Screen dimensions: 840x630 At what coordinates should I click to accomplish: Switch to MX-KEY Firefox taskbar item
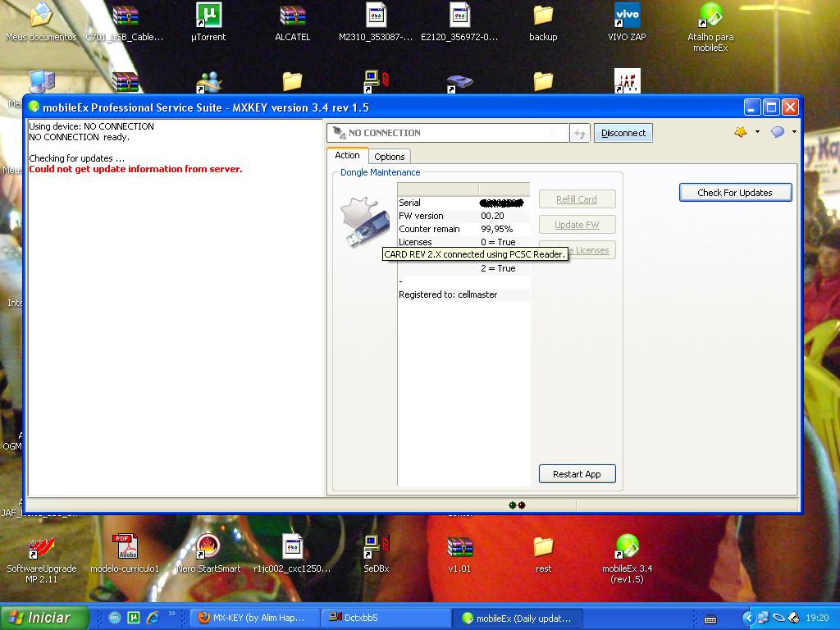coord(255,618)
